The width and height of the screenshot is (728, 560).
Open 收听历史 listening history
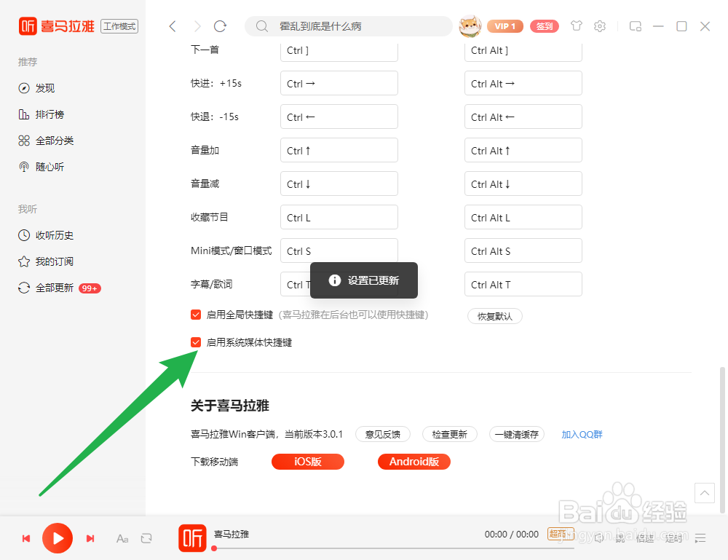click(50, 234)
